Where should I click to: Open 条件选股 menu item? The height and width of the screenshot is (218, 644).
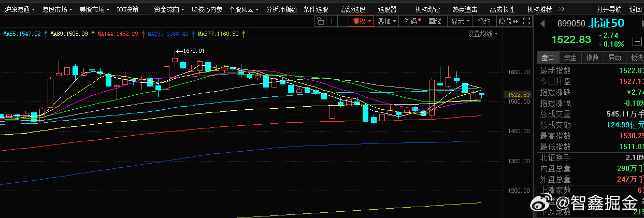316,9
